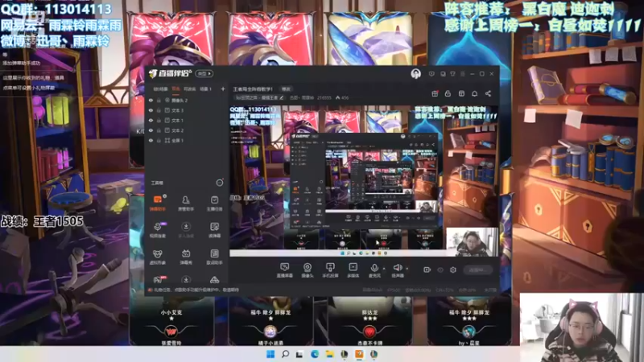Open the gift box icon in top toolbar
The height and width of the screenshot is (362, 644).
(435, 93)
